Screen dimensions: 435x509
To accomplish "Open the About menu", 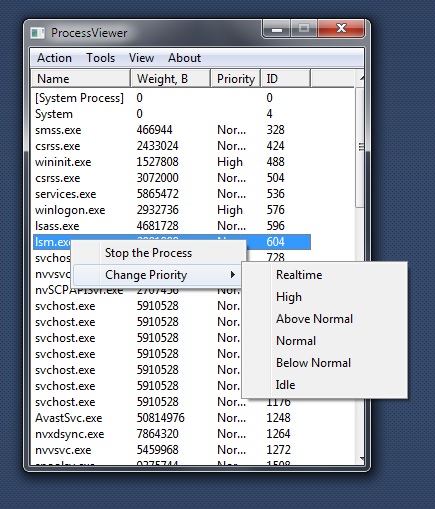I will [184, 58].
